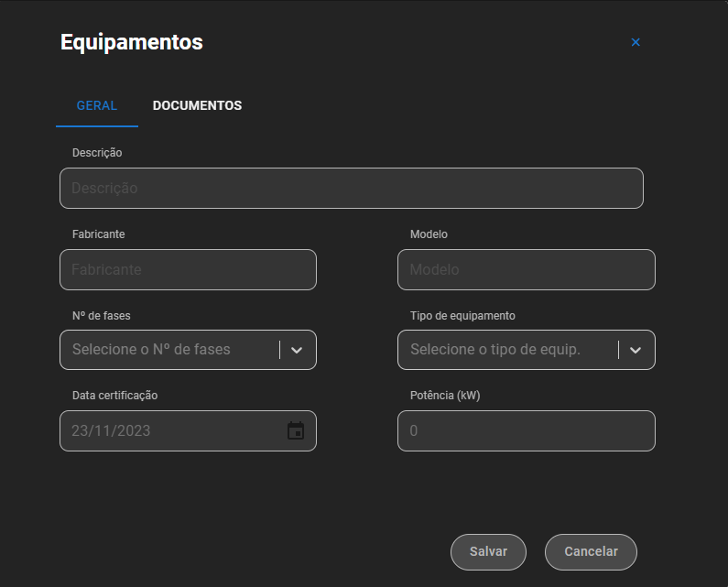Screen dimensions: 728x587
Task: Click into the Fabricante input field
Action: [x=188, y=270]
